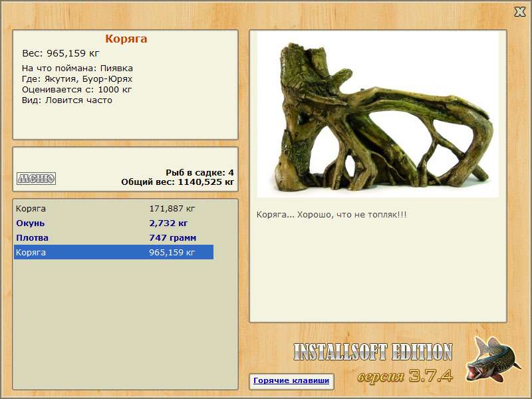
Task: Open the Горячие клавиши link
Action: (291, 380)
